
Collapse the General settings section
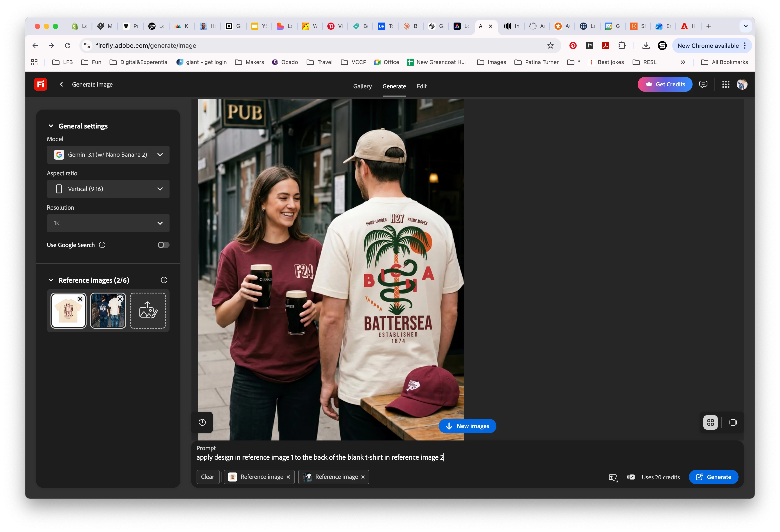point(51,126)
